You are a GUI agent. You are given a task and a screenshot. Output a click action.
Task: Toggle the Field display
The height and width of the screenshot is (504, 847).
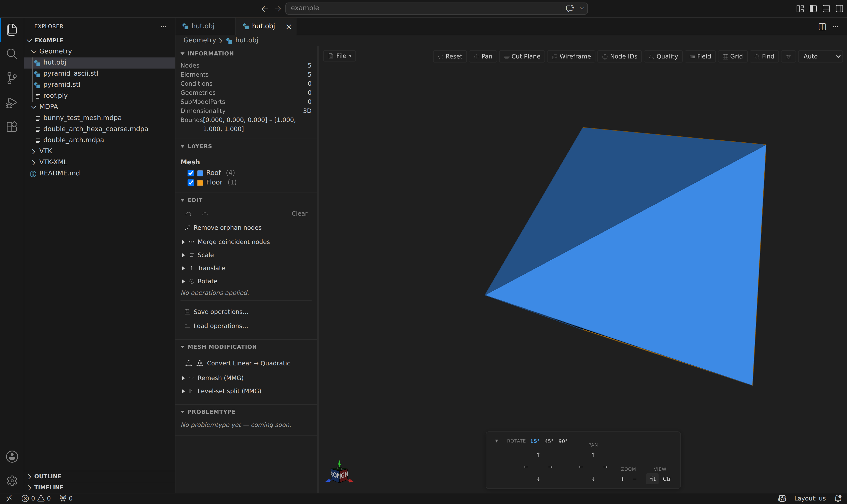[x=700, y=56]
